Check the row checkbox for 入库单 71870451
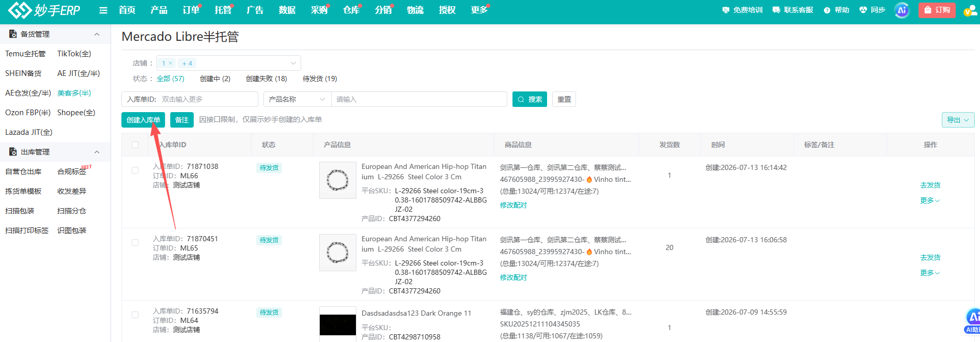This screenshot has height=342, width=980. (x=135, y=242)
